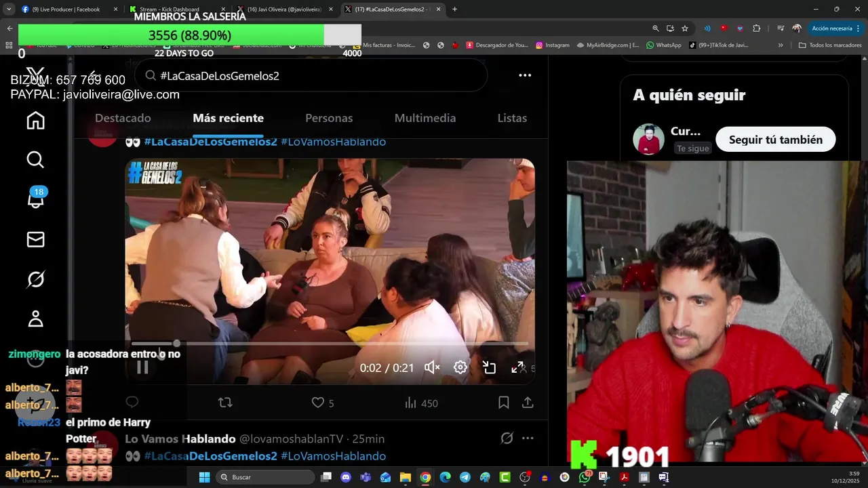Toggle picture-in-picture on the video
Viewport: 868px width, 488px height.
point(489,367)
